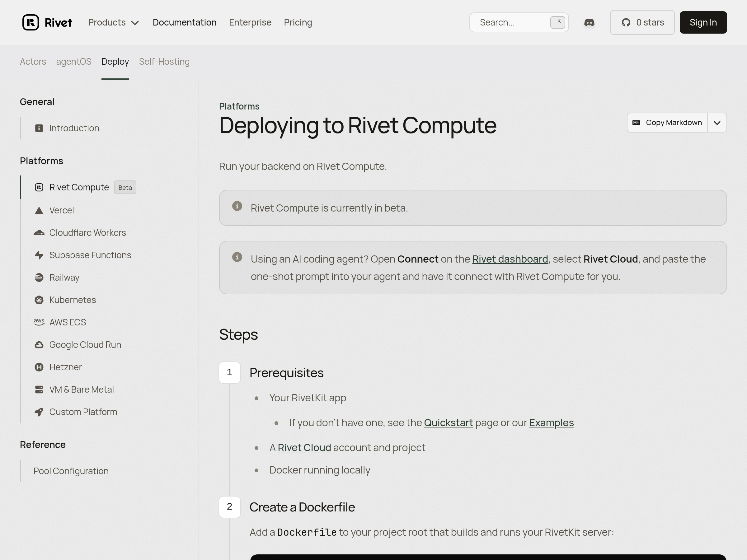
Task: Open the Supabase Functions page
Action: click(x=90, y=255)
